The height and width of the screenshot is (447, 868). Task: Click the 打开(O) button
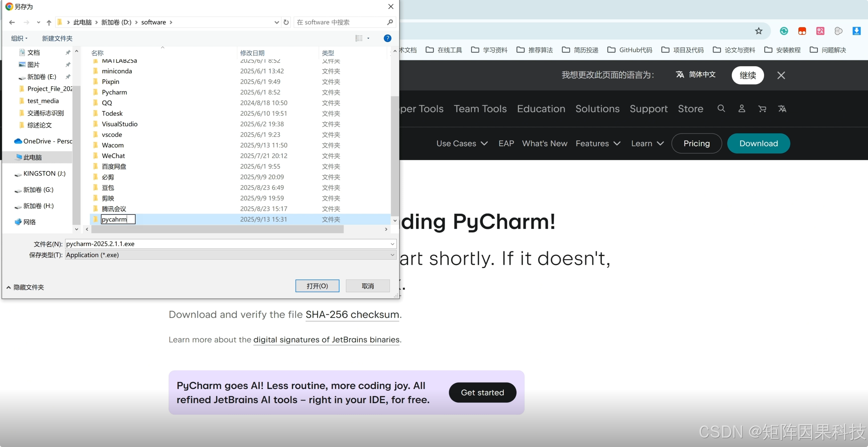pyautogui.click(x=317, y=286)
